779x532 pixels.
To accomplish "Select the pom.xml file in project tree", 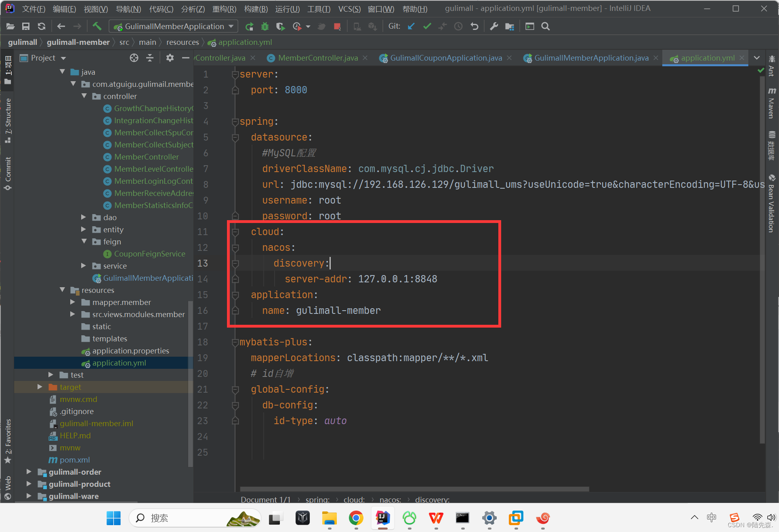I will coord(75,460).
